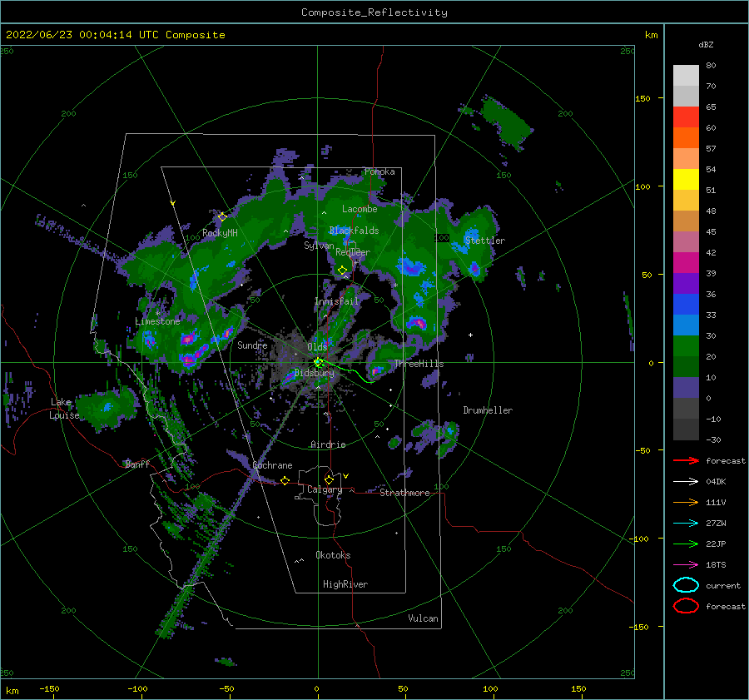This screenshot has height=700, width=749.
Task: Select the magenta 39-42 dBZ color swatch
Action: point(686,263)
